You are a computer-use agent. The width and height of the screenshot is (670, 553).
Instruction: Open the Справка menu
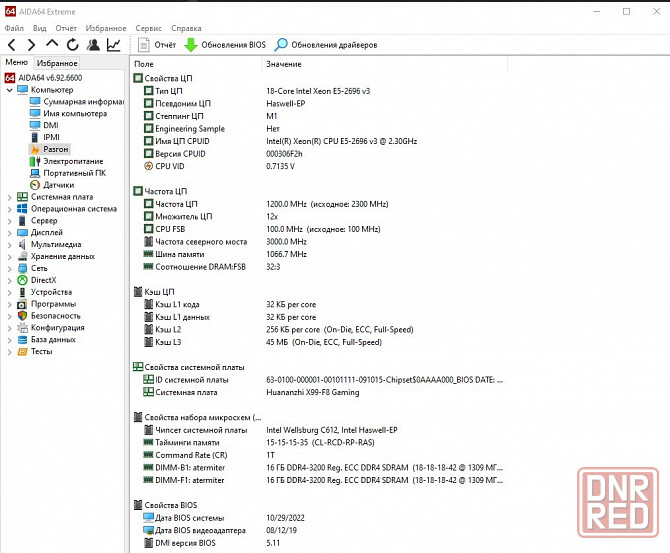point(186,28)
